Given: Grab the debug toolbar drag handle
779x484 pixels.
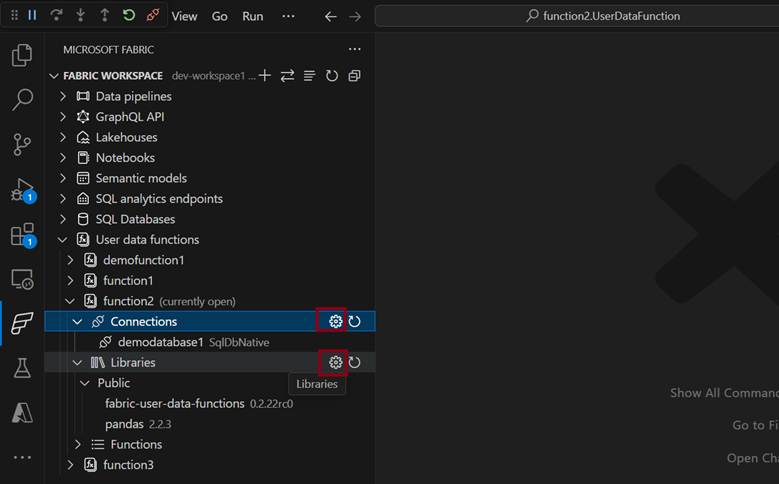Looking at the screenshot, I should click(x=14, y=15).
